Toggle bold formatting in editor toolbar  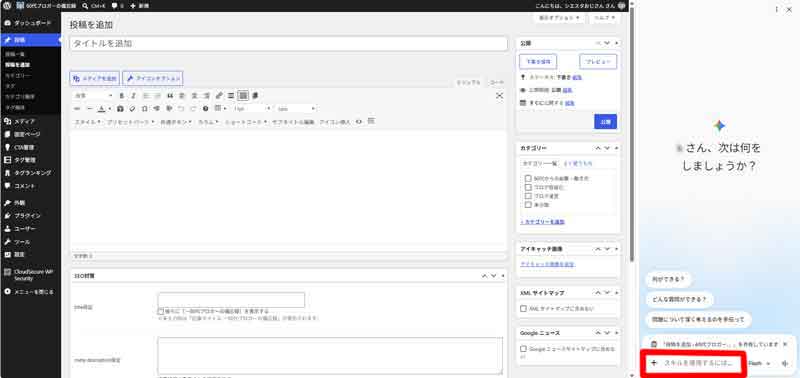(x=121, y=95)
